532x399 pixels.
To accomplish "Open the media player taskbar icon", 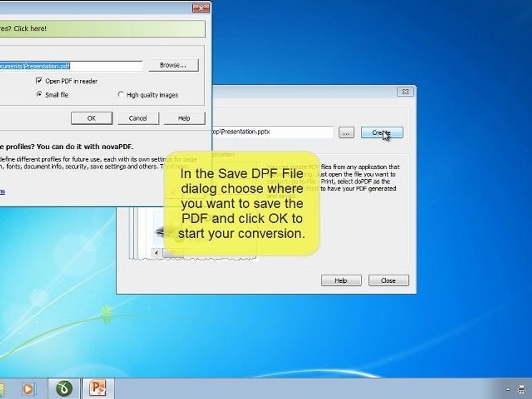I will (x=28, y=389).
